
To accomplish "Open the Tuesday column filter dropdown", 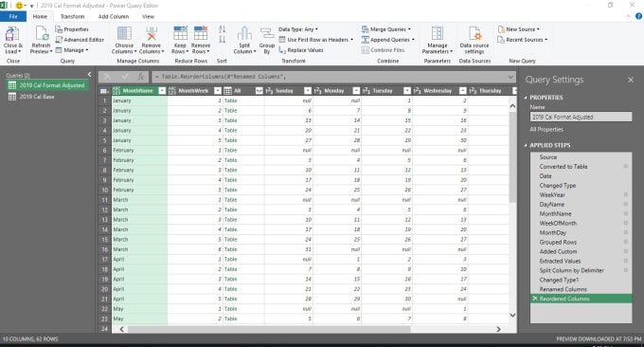I will (x=407, y=91).
